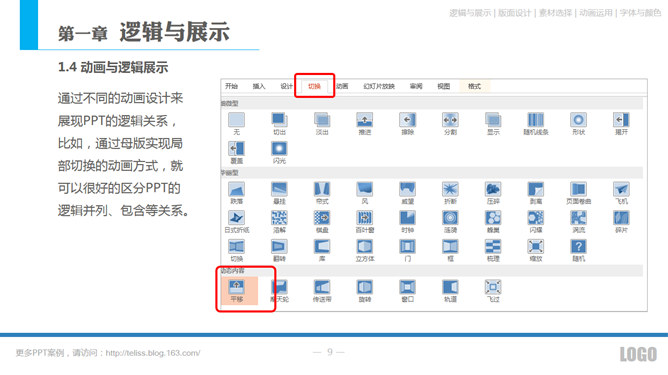Viewport: 668px width, 375px height.
Task: Select the 闪耀 (Glitter) transition
Action: (x=536, y=222)
